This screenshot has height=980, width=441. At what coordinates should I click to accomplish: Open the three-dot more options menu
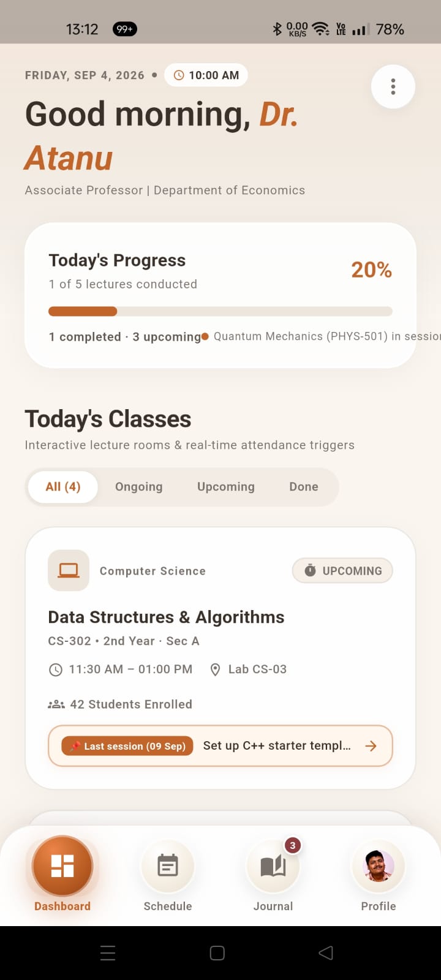coord(393,87)
